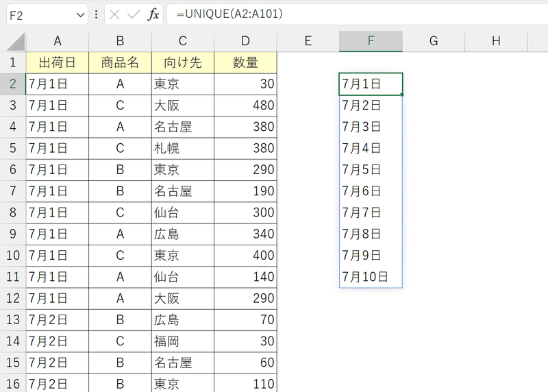Screen dimensions: 548x392
Task: Select the 7月8日 cell in column F
Action: pos(371,234)
